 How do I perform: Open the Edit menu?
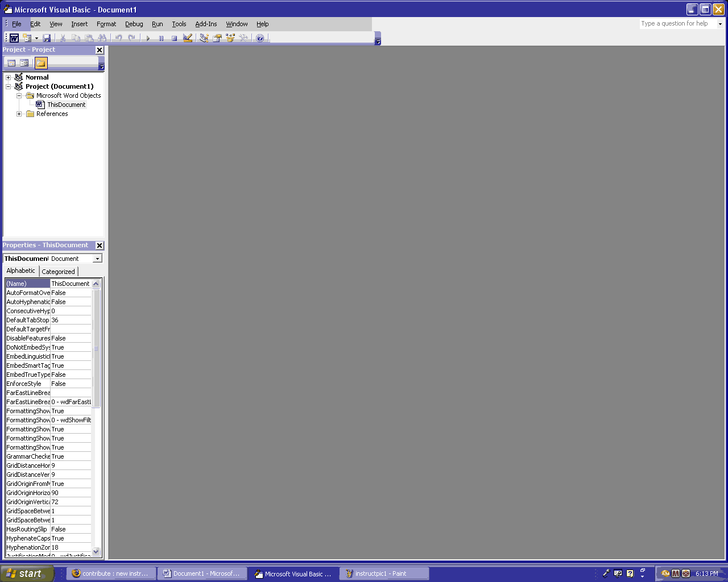pos(35,24)
